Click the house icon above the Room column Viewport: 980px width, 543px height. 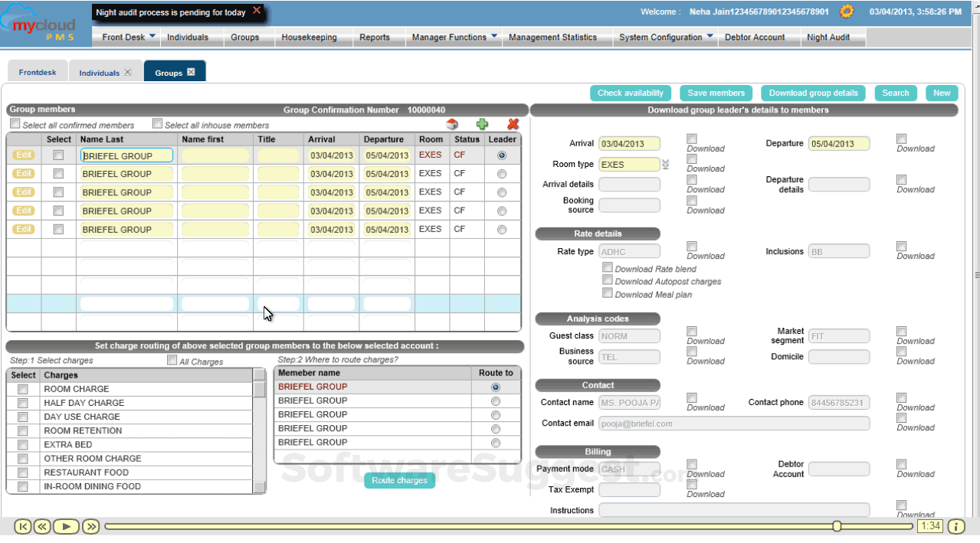(452, 124)
